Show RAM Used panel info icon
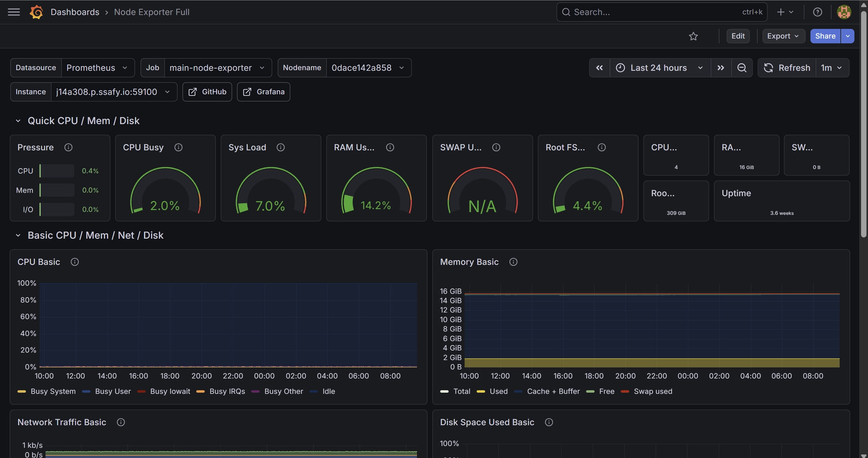 (390, 147)
